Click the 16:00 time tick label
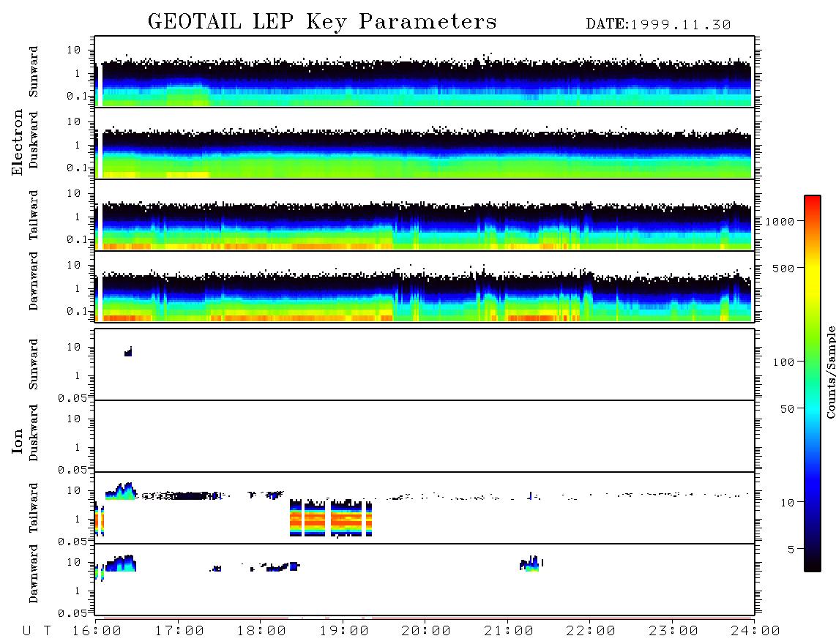This screenshot has width=836, height=644. coord(97,632)
